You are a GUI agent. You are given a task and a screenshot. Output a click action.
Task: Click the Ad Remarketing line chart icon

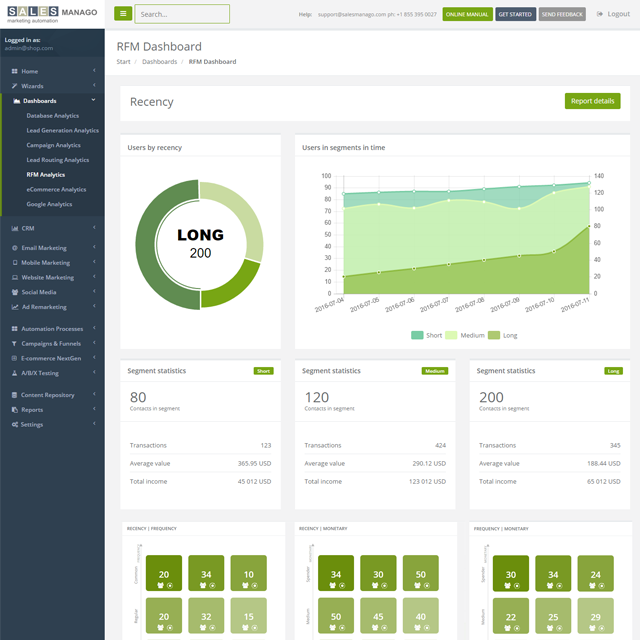15,307
